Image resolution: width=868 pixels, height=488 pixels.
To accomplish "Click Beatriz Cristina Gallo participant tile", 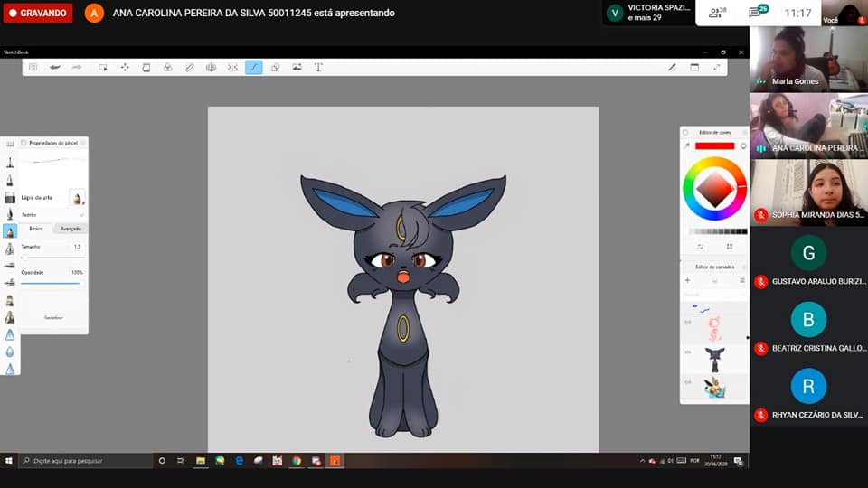I will point(808,326).
